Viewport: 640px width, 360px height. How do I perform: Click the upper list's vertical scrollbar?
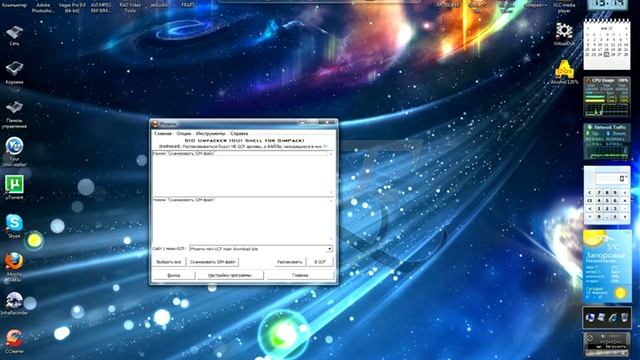[x=331, y=173]
